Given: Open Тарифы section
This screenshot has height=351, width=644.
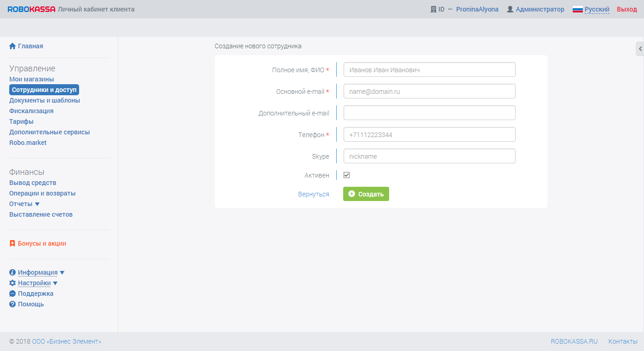Looking at the screenshot, I should [x=21, y=121].
